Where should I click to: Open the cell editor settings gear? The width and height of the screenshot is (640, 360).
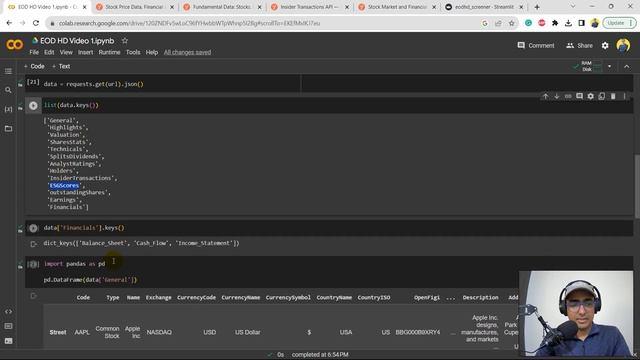(590, 96)
